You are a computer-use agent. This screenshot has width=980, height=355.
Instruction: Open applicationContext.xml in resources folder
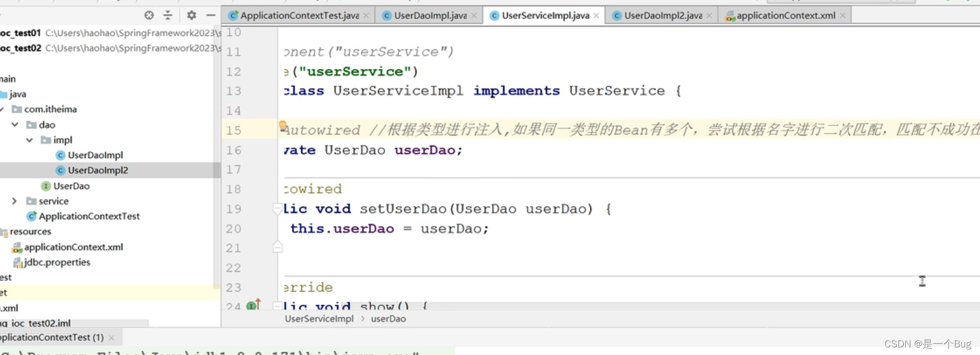tap(73, 247)
